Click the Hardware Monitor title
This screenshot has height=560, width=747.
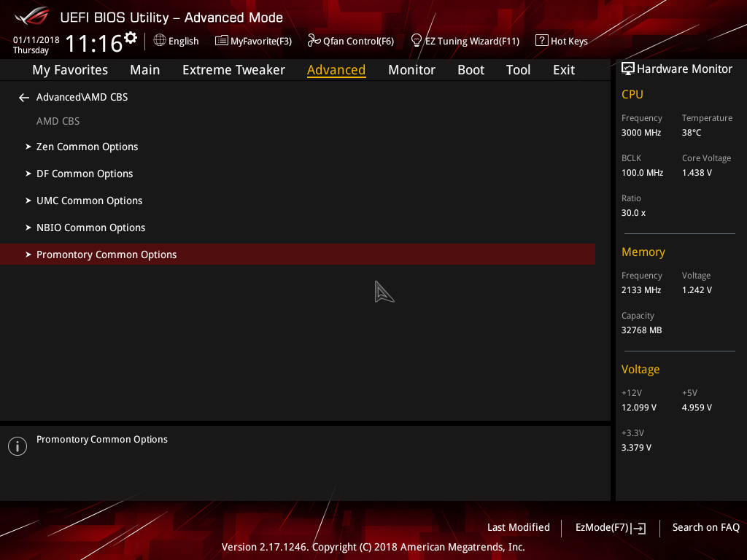pyautogui.click(x=684, y=69)
